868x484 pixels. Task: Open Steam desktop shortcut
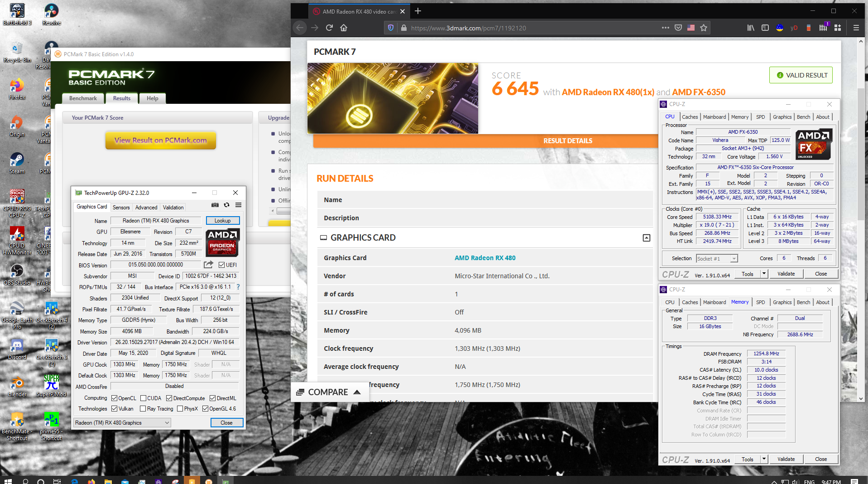(x=17, y=163)
